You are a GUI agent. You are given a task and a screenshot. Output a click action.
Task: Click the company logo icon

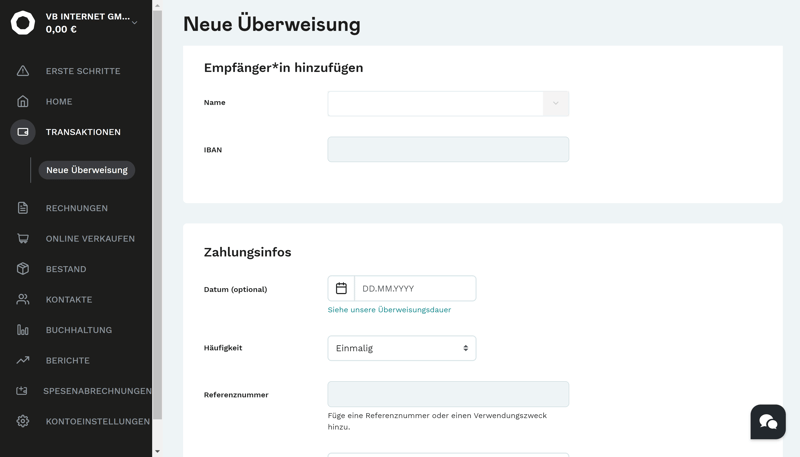pos(23,23)
